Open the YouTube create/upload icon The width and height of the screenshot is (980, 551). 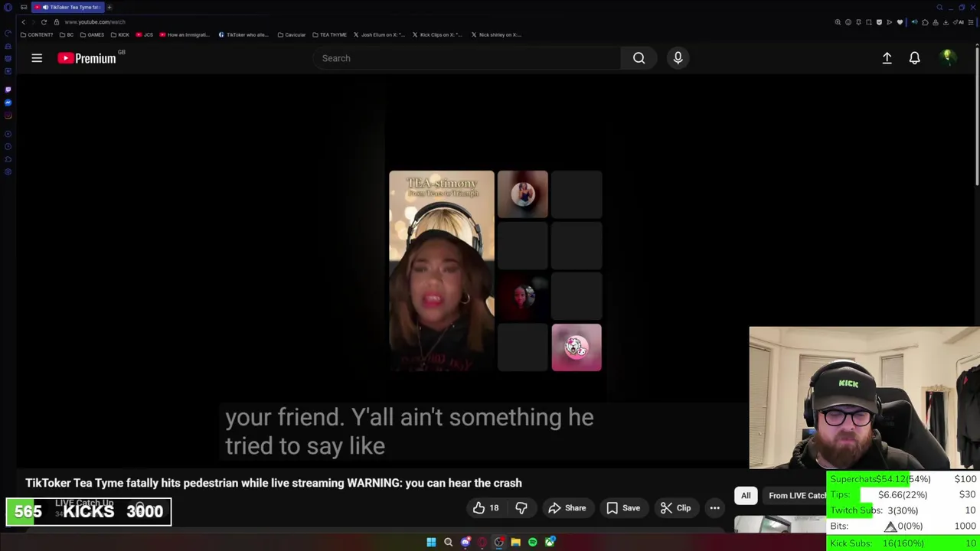(887, 58)
